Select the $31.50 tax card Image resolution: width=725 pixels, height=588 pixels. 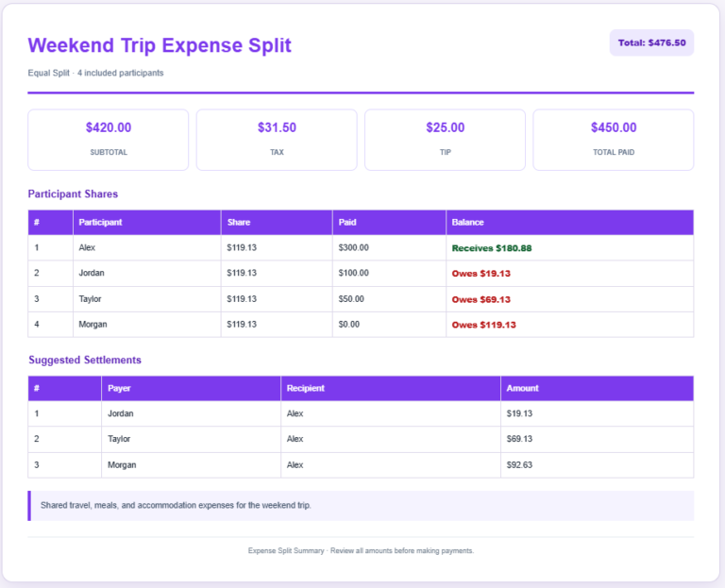tap(277, 140)
